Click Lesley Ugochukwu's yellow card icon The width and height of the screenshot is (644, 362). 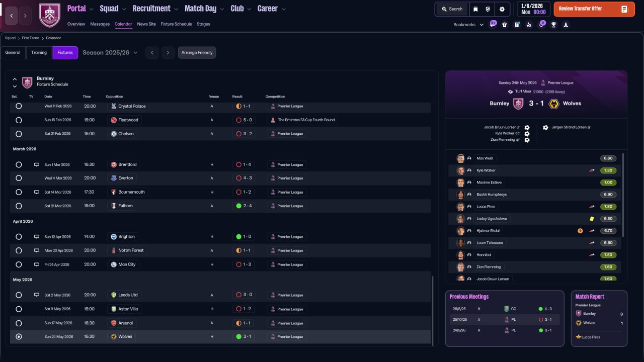(592, 219)
